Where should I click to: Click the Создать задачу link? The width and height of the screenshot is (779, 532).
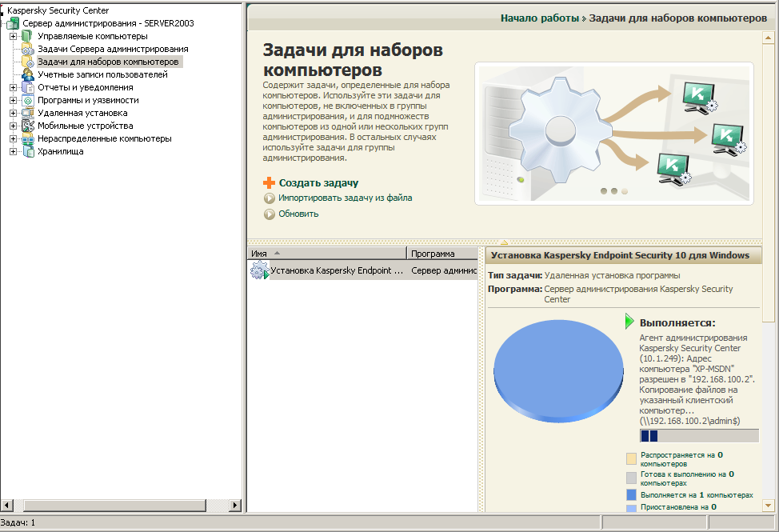(x=318, y=182)
